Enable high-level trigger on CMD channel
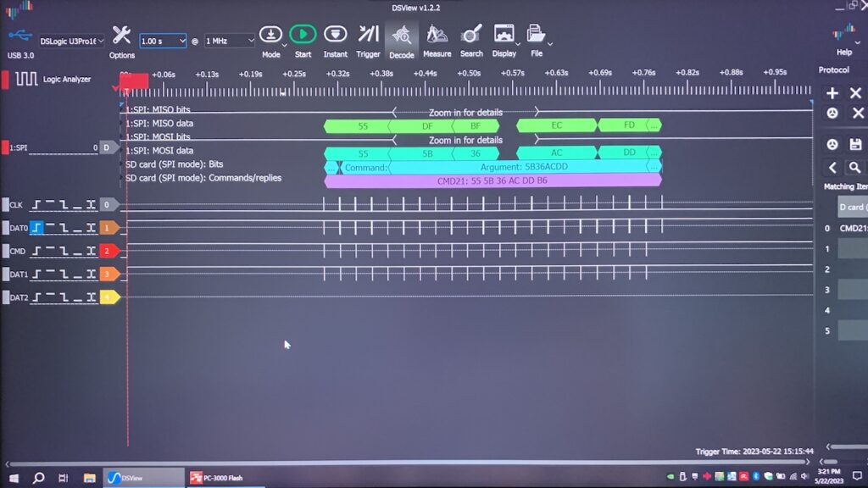 click(50, 252)
